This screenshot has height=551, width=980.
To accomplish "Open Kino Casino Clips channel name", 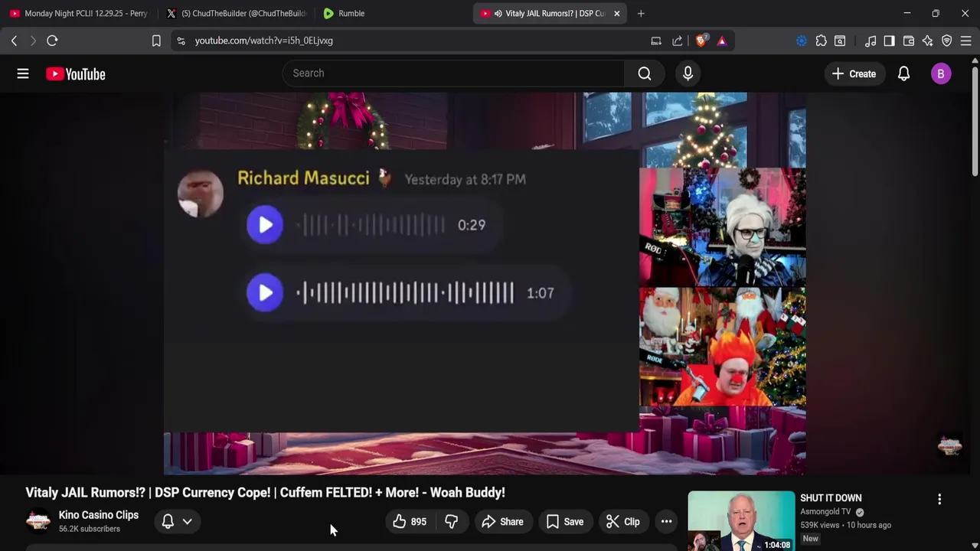I will [99, 515].
